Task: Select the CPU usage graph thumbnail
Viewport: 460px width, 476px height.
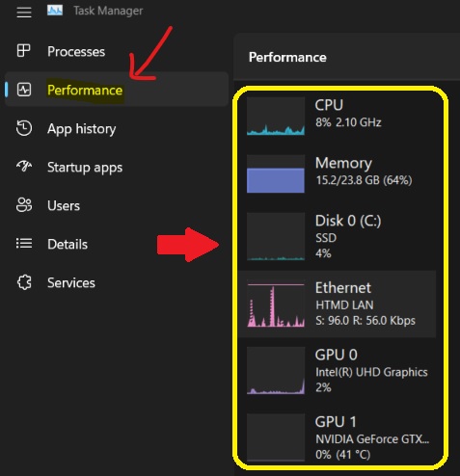Action: pyautogui.click(x=276, y=116)
